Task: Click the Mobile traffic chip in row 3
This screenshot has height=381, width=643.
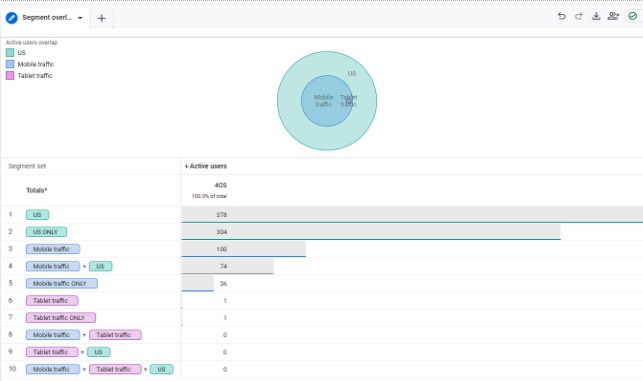Action: pyautogui.click(x=53, y=249)
